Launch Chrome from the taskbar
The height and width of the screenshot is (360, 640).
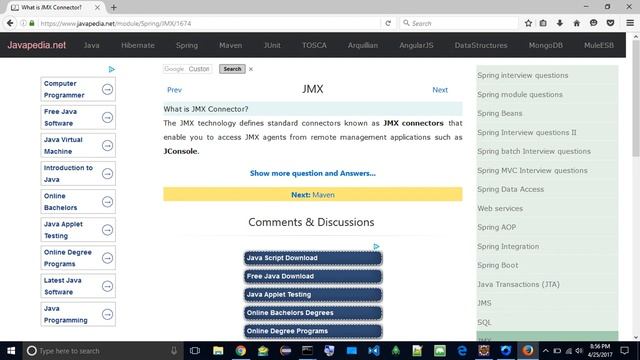pos(240,351)
